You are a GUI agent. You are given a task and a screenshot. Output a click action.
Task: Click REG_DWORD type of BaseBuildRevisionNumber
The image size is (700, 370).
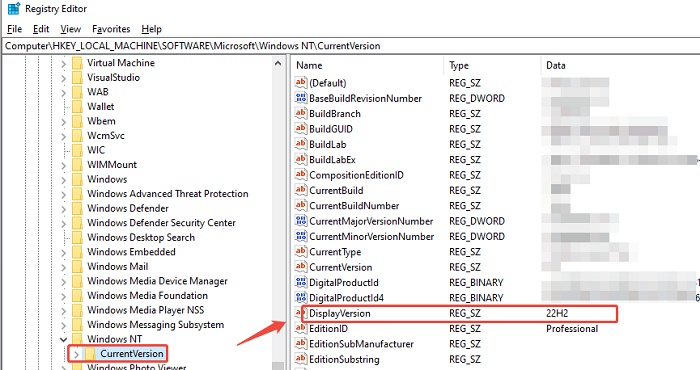pyautogui.click(x=477, y=98)
